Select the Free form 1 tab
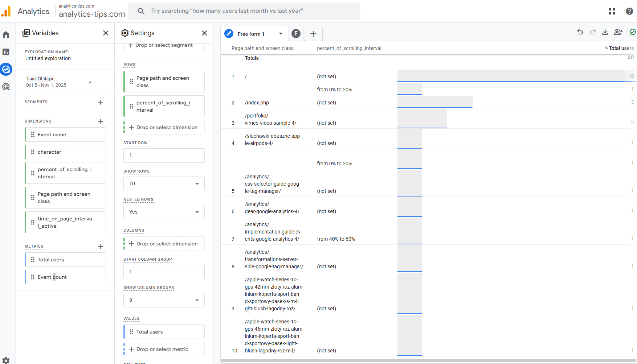637x364 pixels. (x=251, y=34)
